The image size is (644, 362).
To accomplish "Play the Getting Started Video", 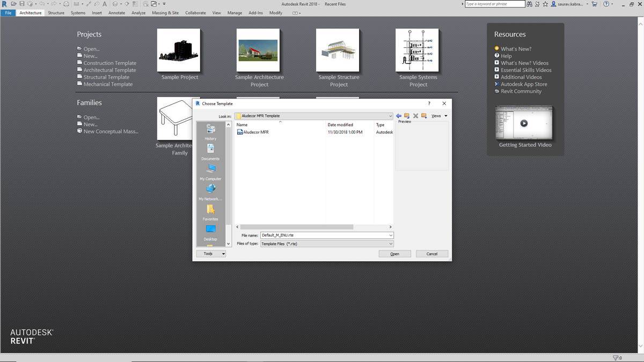I will 524,123.
